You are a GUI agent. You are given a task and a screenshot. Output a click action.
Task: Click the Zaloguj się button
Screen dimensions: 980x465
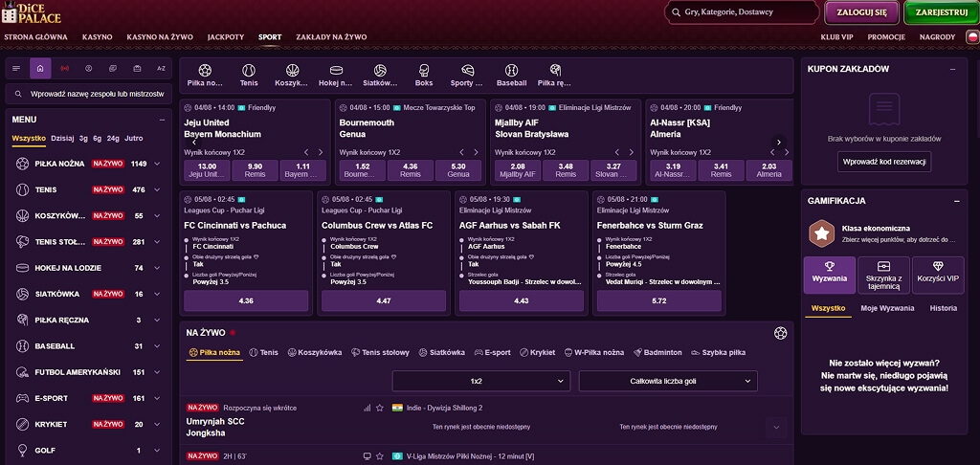pos(862,11)
